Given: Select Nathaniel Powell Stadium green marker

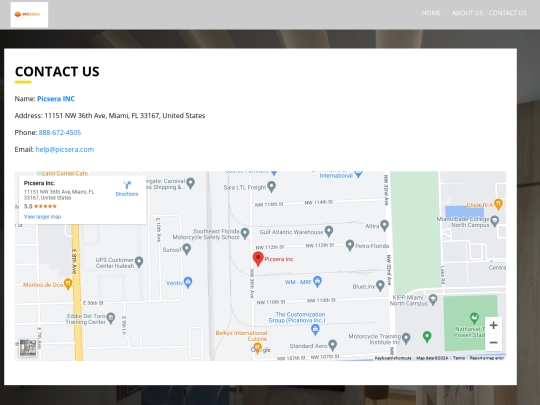Looking at the screenshot, I should point(474,318).
